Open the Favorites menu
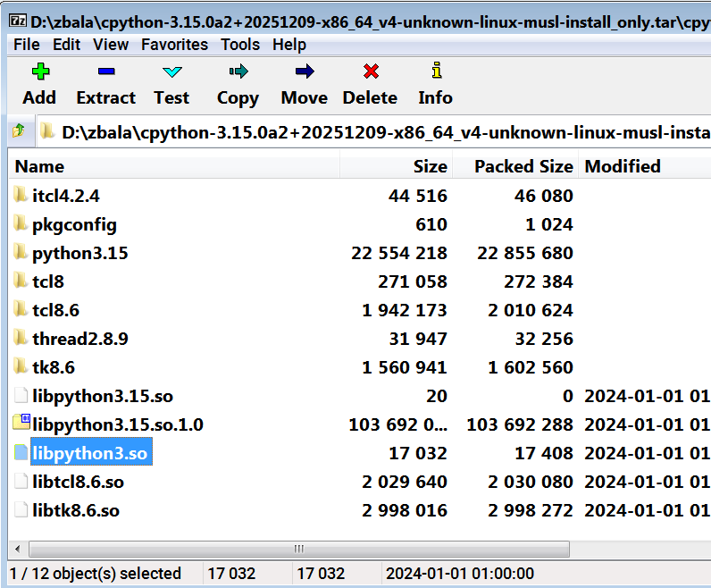This screenshot has width=711, height=588. click(174, 44)
